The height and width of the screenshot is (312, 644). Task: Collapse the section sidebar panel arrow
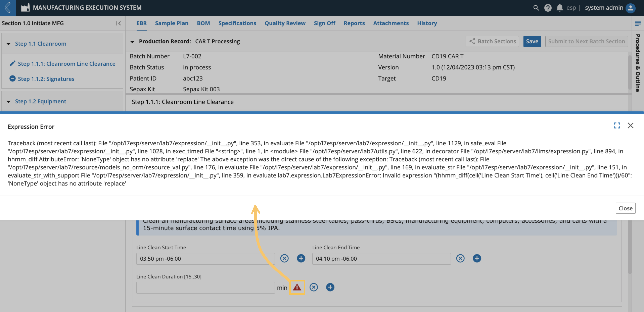click(118, 23)
